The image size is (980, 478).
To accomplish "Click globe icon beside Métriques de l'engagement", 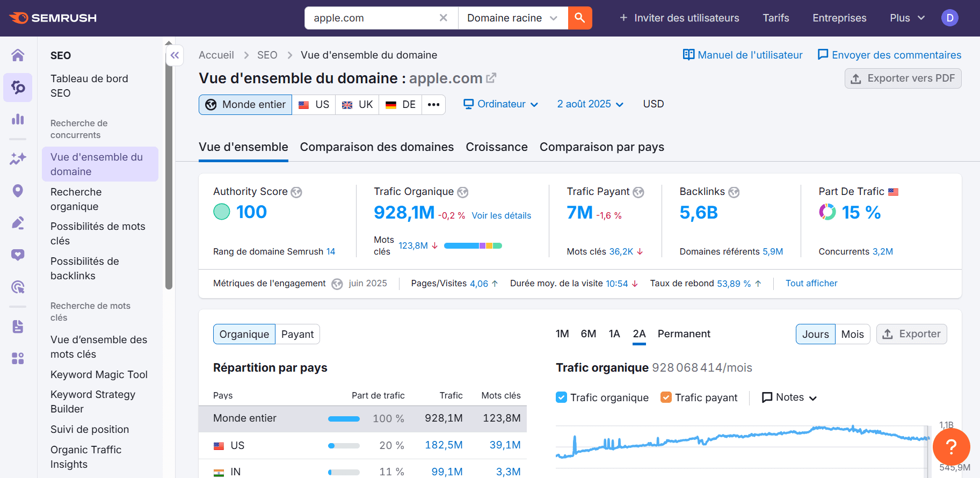I will (x=337, y=284).
